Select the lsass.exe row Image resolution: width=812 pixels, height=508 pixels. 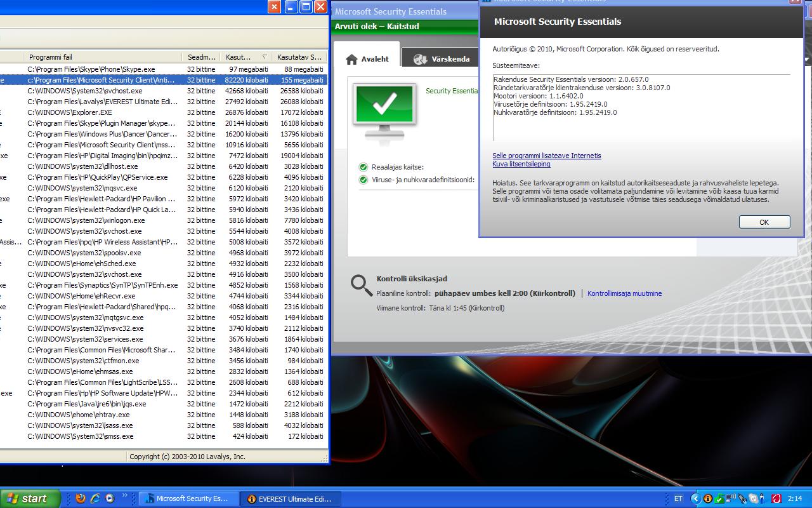pyautogui.click(x=164, y=425)
